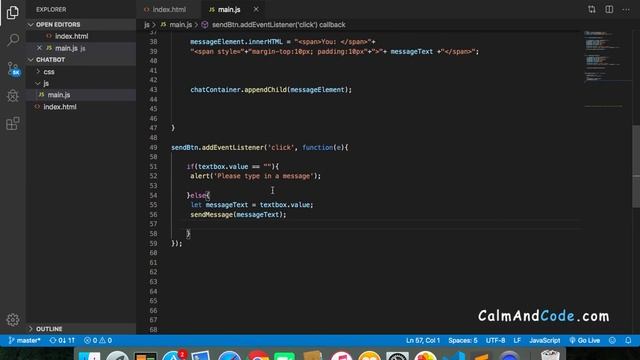The height and width of the screenshot is (360, 640).
Task: Click the js breadcrumb segment
Action: (x=147, y=25)
